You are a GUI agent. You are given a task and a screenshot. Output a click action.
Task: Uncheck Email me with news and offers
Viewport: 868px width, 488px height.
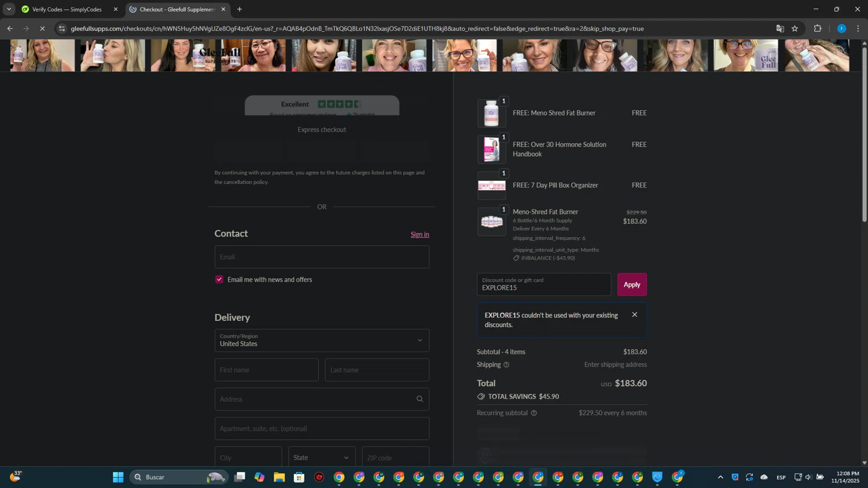219,279
